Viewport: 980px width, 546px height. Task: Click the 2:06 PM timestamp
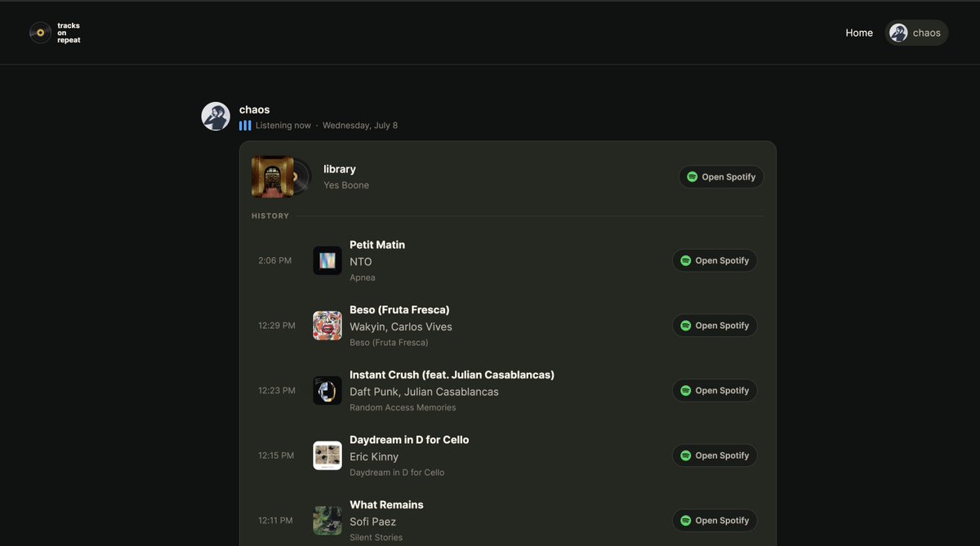pos(274,260)
